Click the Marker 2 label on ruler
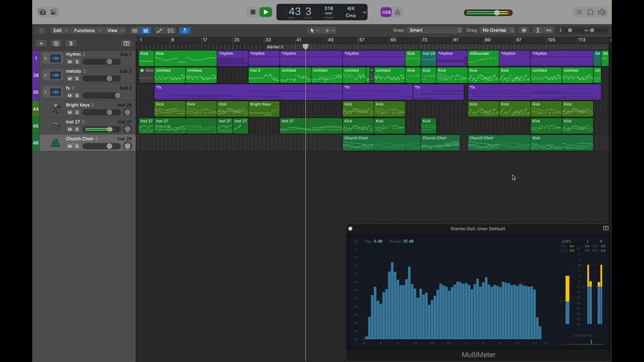Viewport: 644px width, 362px height. point(275,47)
